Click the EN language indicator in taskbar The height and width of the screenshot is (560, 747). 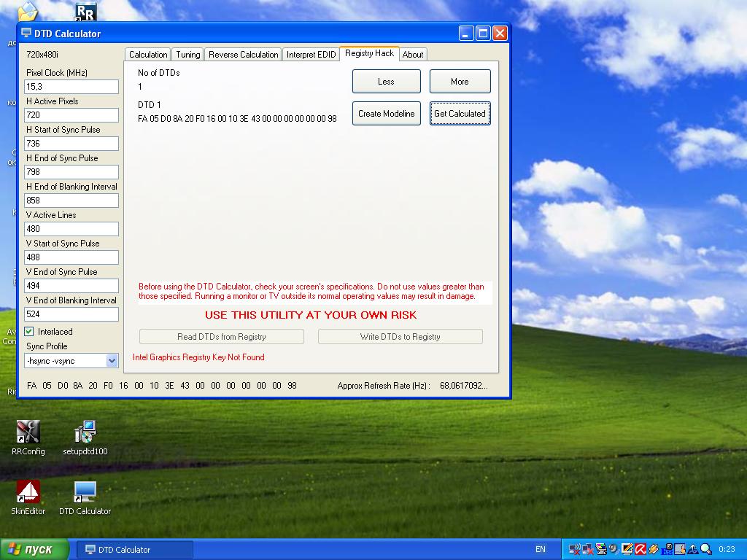pyautogui.click(x=541, y=549)
